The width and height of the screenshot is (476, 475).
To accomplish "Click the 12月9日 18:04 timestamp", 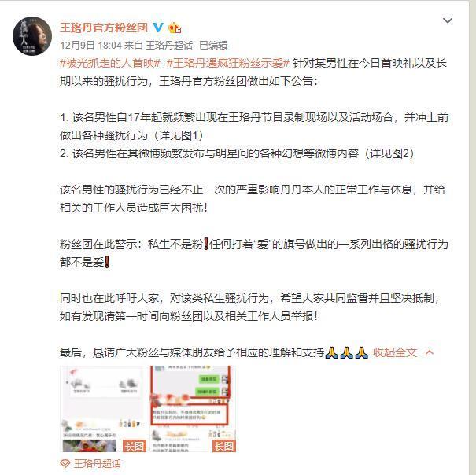I will (x=90, y=46).
